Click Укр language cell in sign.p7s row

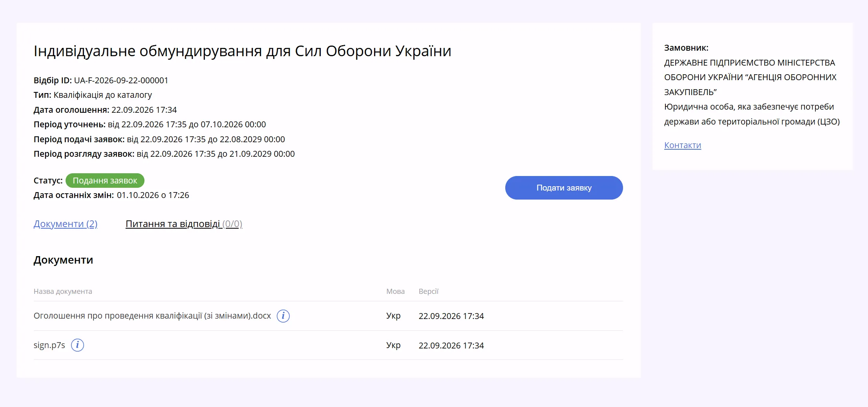(x=393, y=345)
